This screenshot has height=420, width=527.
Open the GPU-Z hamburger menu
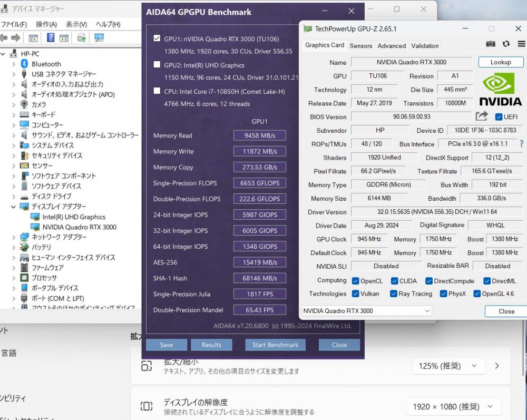click(521, 44)
